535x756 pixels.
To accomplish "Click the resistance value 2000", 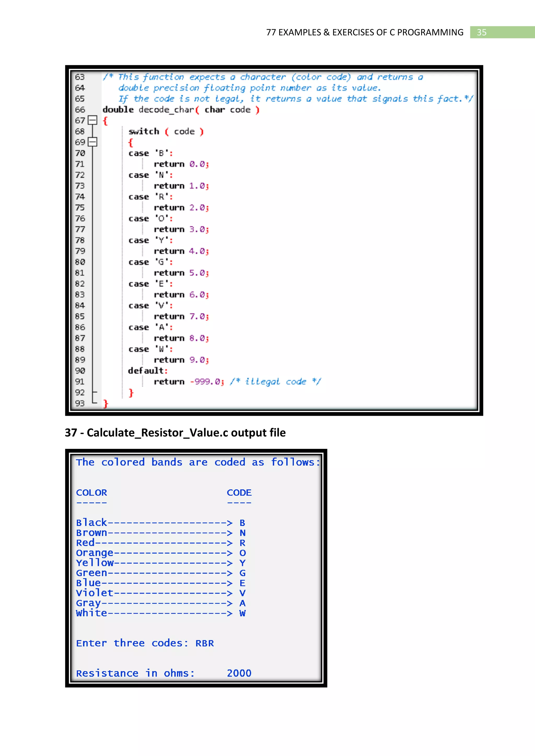I will click(239, 673).
